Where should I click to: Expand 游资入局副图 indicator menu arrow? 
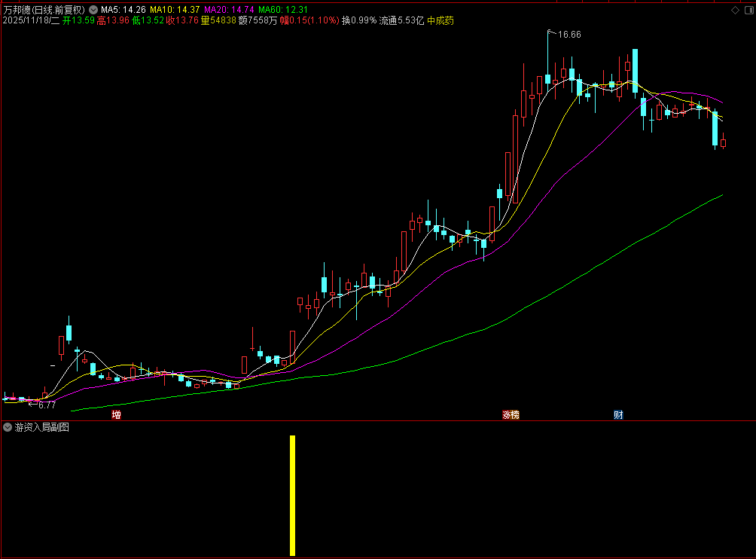coord(8,427)
